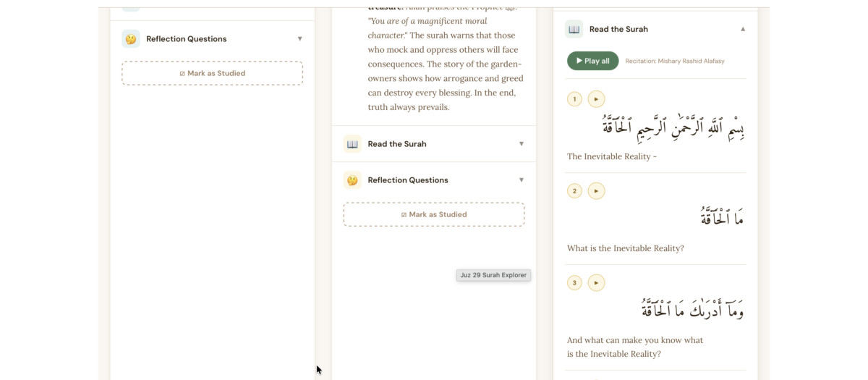Screen dimensions: 868x380
Task: Expand Reflection Questions arrow in middle card
Action: tap(522, 180)
